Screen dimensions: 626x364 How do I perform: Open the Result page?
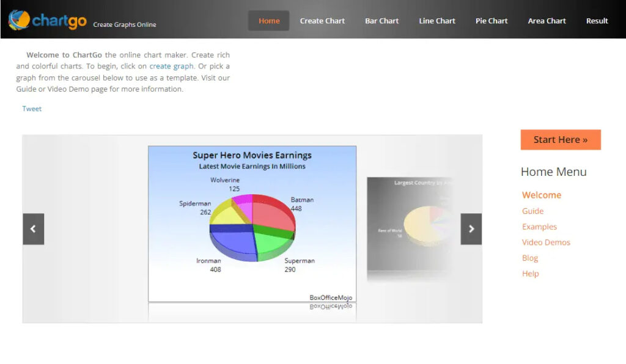click(x=597, y=20)
